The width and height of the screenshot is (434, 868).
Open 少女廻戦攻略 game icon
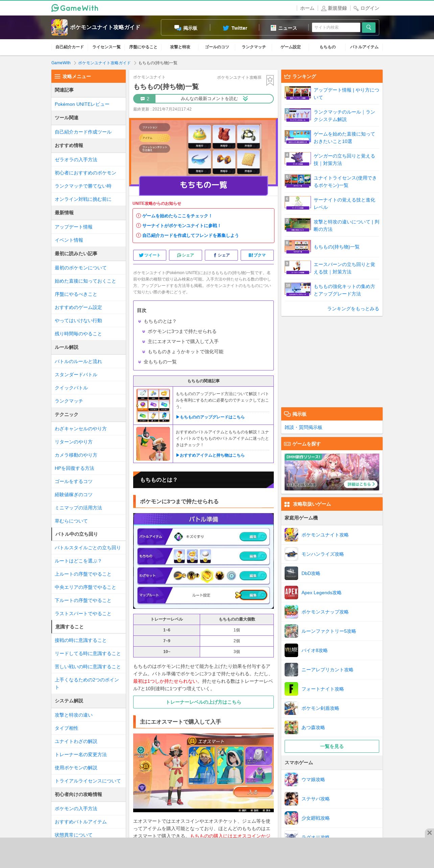[x=291, y=818]
